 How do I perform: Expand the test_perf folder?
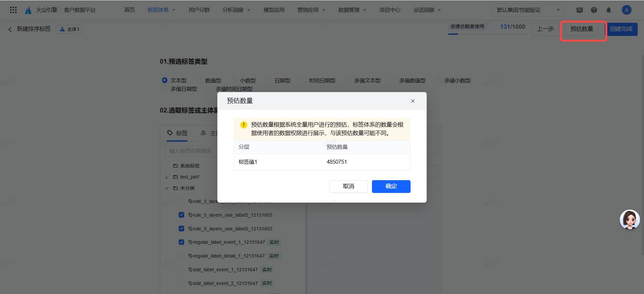point(167,177)
